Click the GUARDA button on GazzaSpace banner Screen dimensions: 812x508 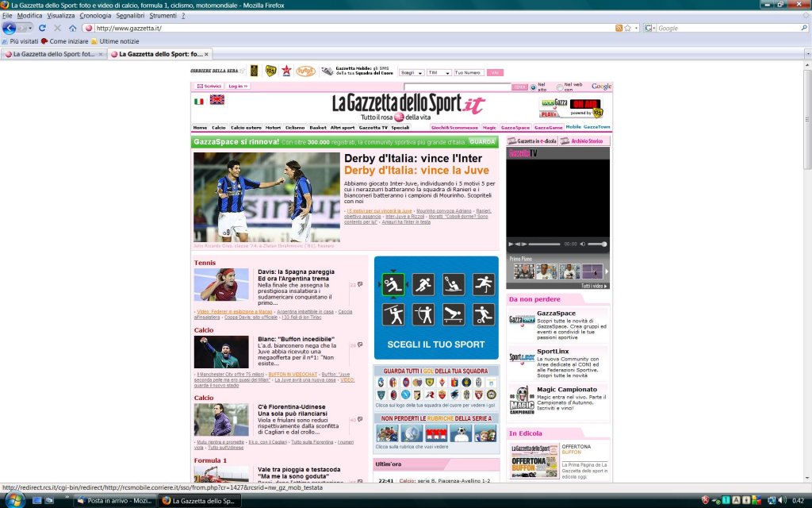coord(482,141)
